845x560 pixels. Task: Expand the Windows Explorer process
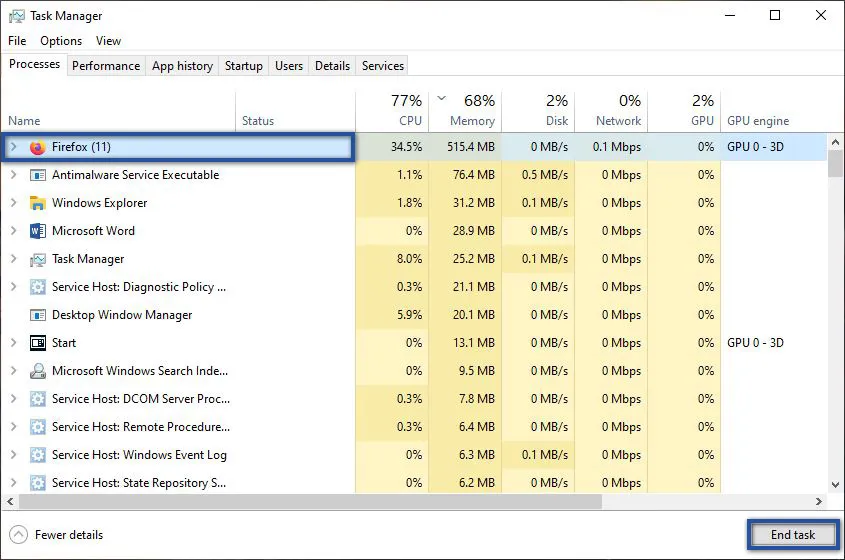click(x=13, y=203)
